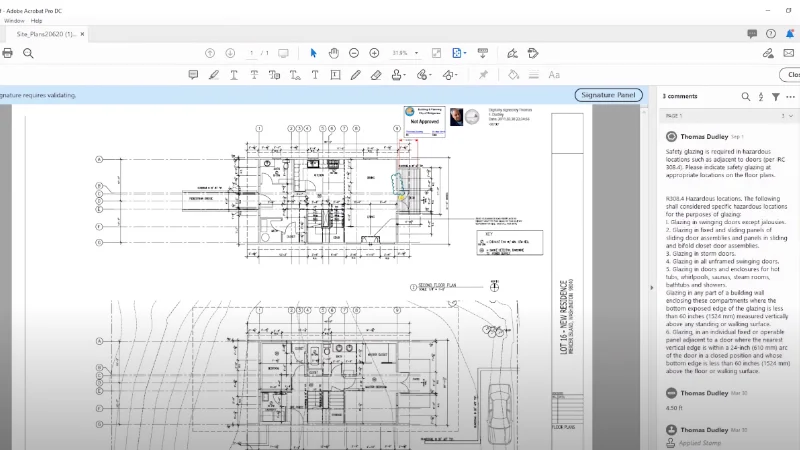Open the fill color bucket picker
800x450 pixels.
[513, 75]
